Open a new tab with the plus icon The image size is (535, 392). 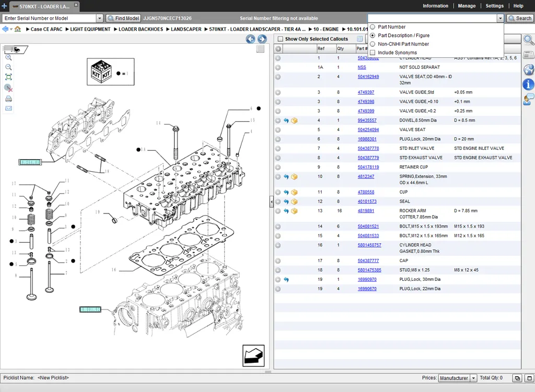click(4, 6)
